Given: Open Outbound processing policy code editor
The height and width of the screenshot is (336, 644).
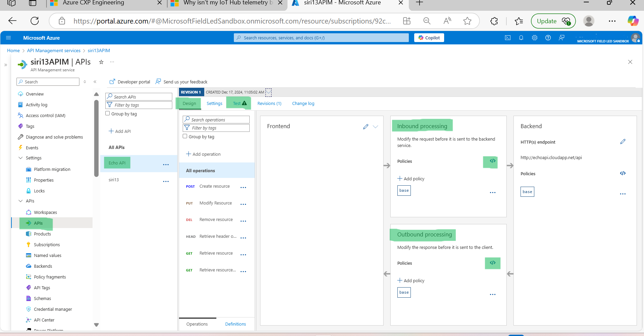Looking at the screenshot, I should coord(493,263).
